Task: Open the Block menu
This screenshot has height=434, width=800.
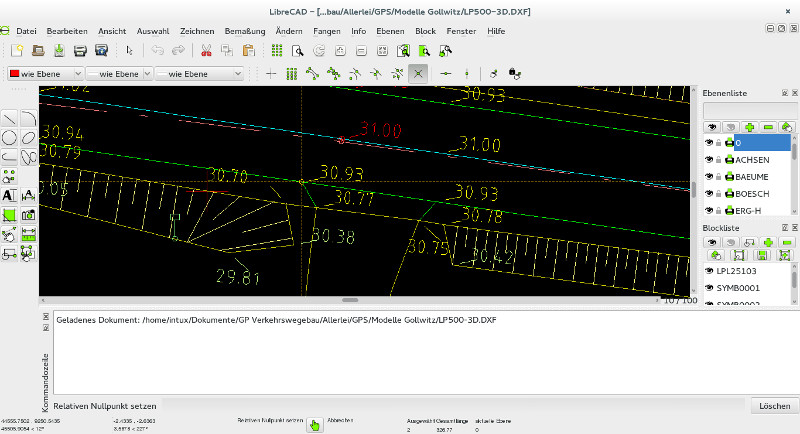Action: tap(426, 31)
